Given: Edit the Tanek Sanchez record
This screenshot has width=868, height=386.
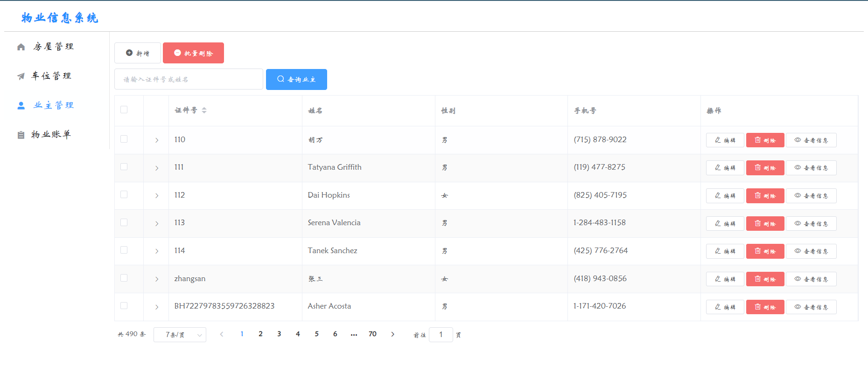Looking at the screenshot, I should [x=725, y=251].
